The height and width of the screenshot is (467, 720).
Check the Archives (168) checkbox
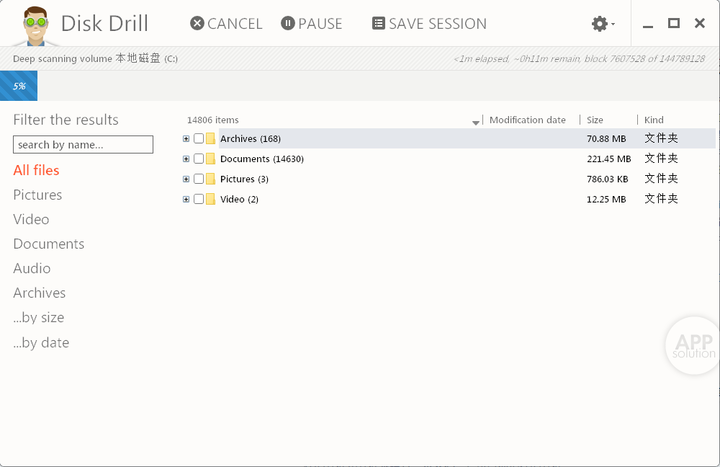point(198,139)
